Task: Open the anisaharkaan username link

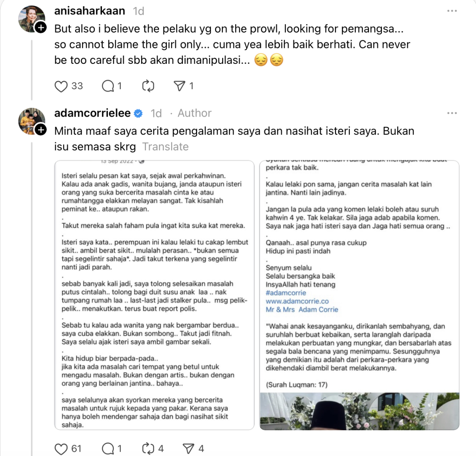Action: pyautogui.click(x=90, y=11)
